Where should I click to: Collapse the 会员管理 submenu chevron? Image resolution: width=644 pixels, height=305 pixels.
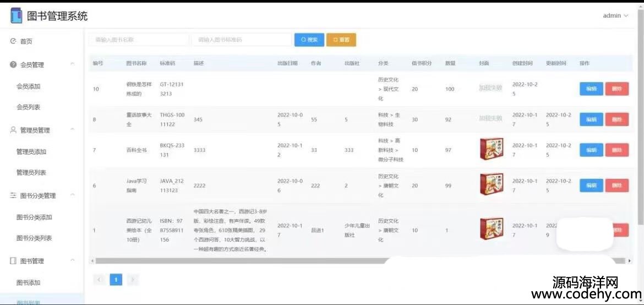(x=73, y=64)
